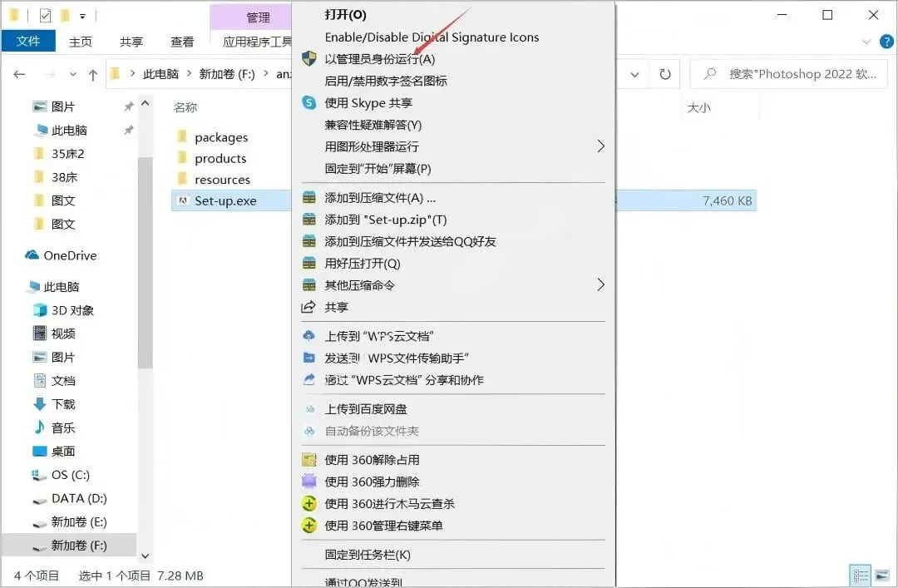Viewport: 898px width, 588px height.
Task: Select the products folder
Action: [x=220, y=158]
